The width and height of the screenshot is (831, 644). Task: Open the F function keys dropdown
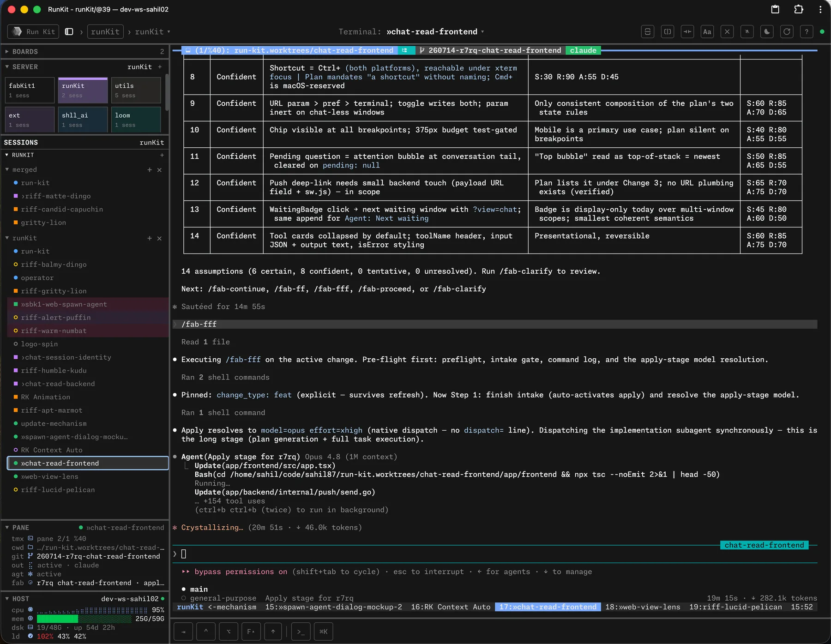pyautogui.click(x=251, y=632)
